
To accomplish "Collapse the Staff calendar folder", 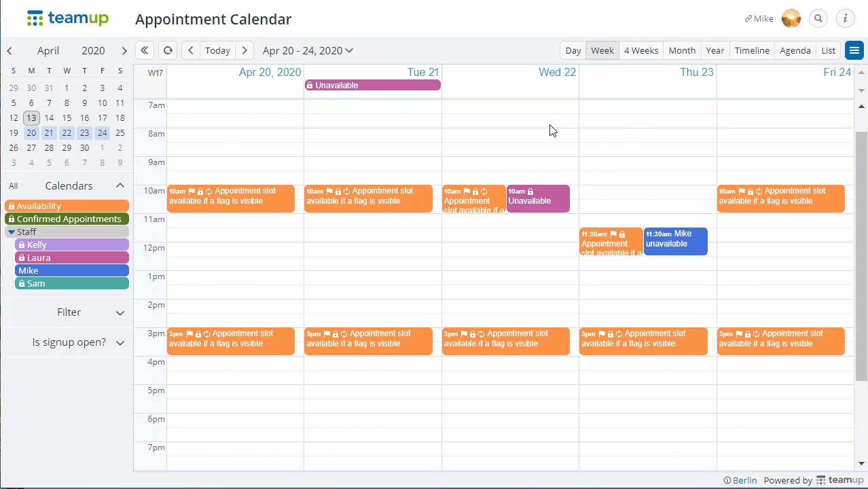I will (x=12, y=232).
